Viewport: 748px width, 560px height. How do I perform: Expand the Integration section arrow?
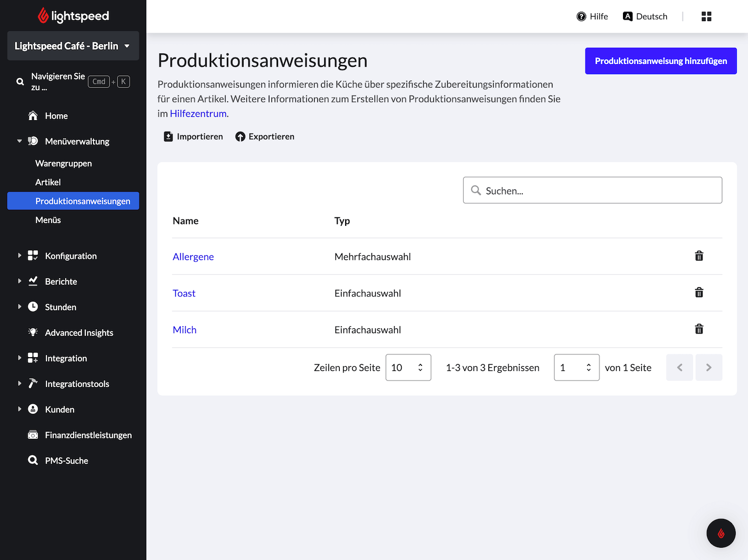click(20, 358)
